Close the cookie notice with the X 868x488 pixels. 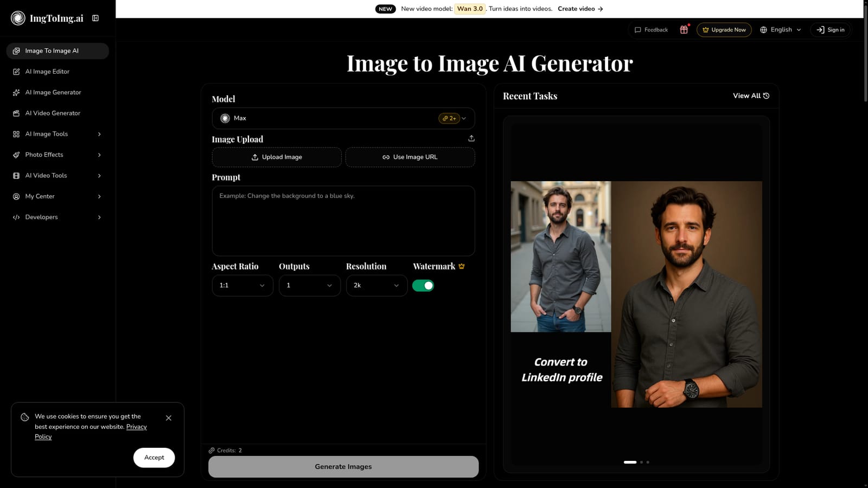click(x=169, y=418)
